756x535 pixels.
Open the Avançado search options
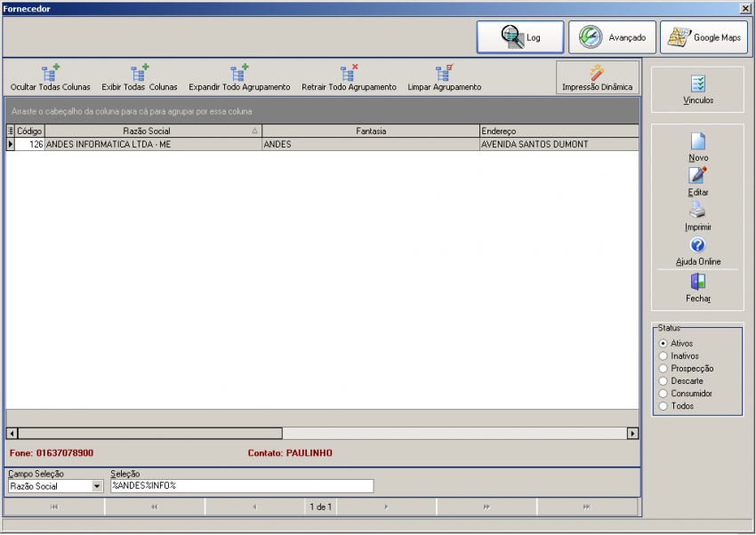click(x=613, y=37)
